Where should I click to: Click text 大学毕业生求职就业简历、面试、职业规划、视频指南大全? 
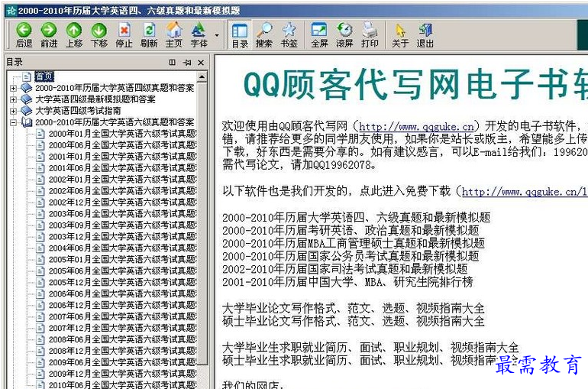point(371,348)
